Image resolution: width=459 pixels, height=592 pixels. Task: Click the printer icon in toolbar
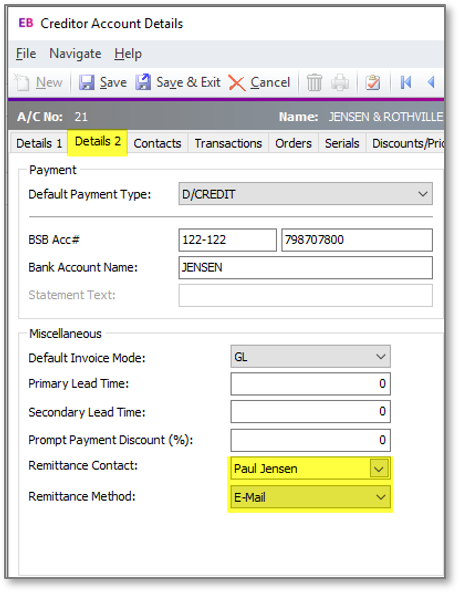tap(340, 82)
